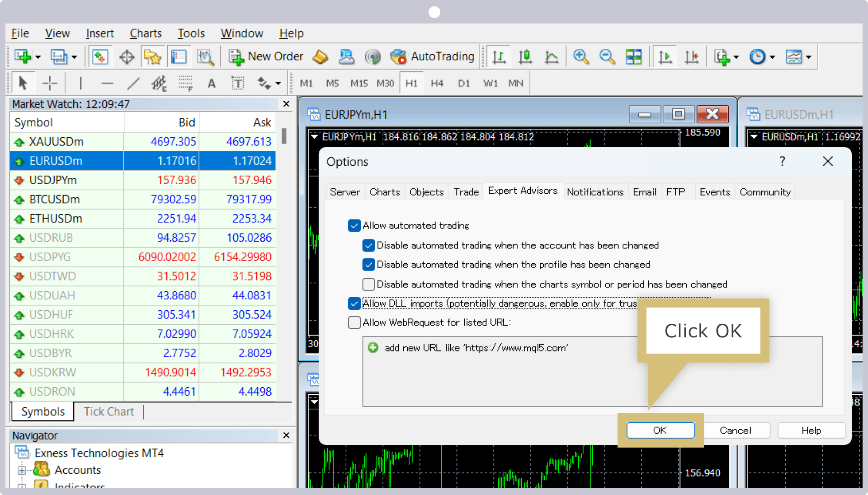Open the EURJPYm chart header dropdown triangle

[x=314, y=136]
